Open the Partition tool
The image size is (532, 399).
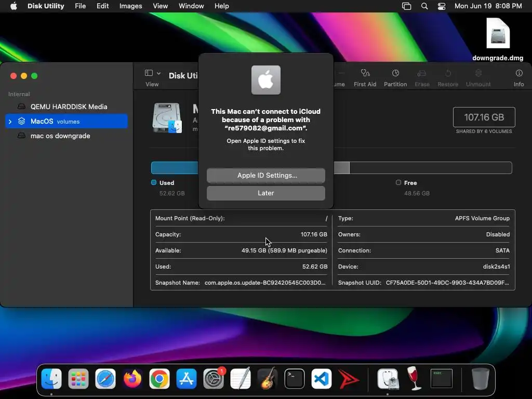[395, 78]
